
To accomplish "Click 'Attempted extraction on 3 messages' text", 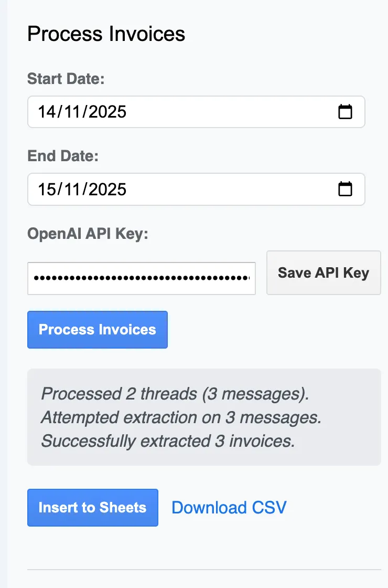I will 181,417.
